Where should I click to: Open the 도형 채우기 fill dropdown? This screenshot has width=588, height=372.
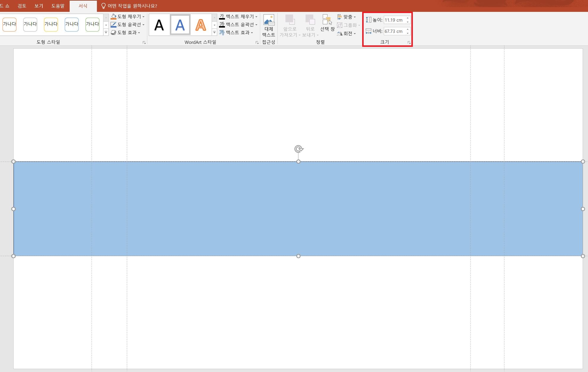pos(143,17)
